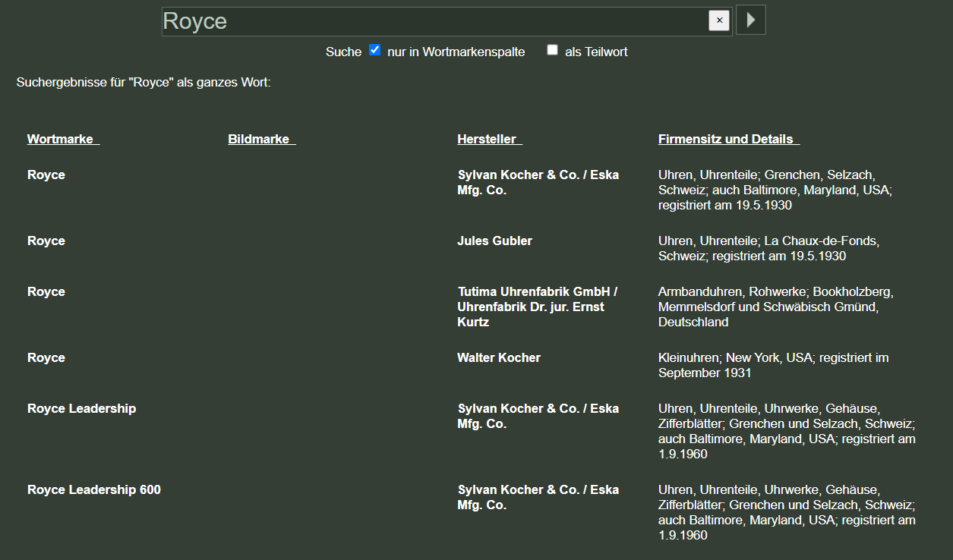This screenshot has width=953, height=560.
Task: Click Royce wordmark in Jules Gubler row
Action: 46,241
